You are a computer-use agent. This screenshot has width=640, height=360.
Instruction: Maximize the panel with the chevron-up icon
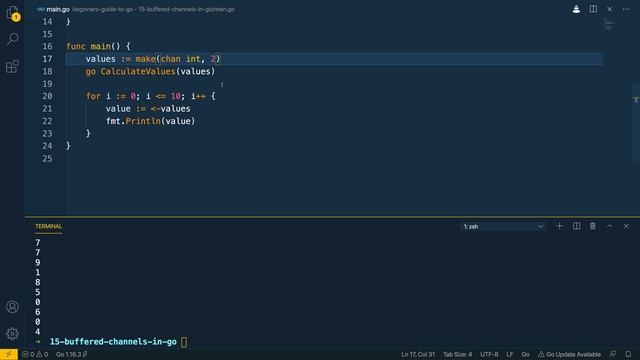[x=609, y=226]
